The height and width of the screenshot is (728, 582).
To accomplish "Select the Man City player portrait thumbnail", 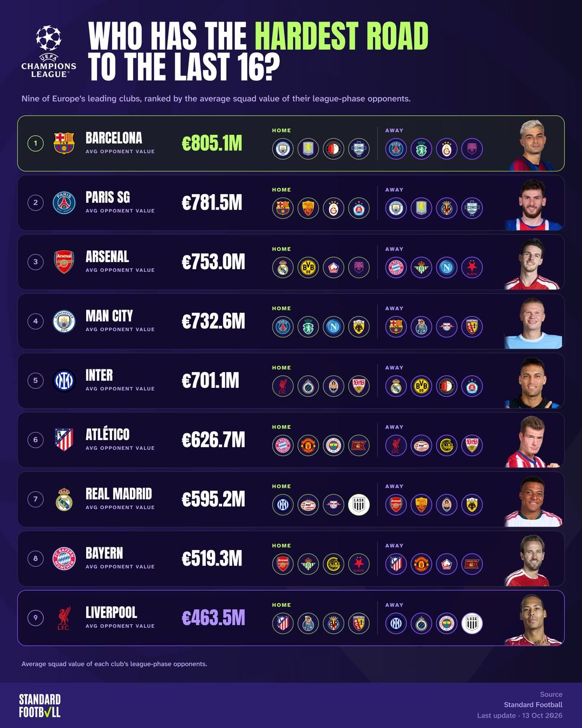I will coord(533,323).
